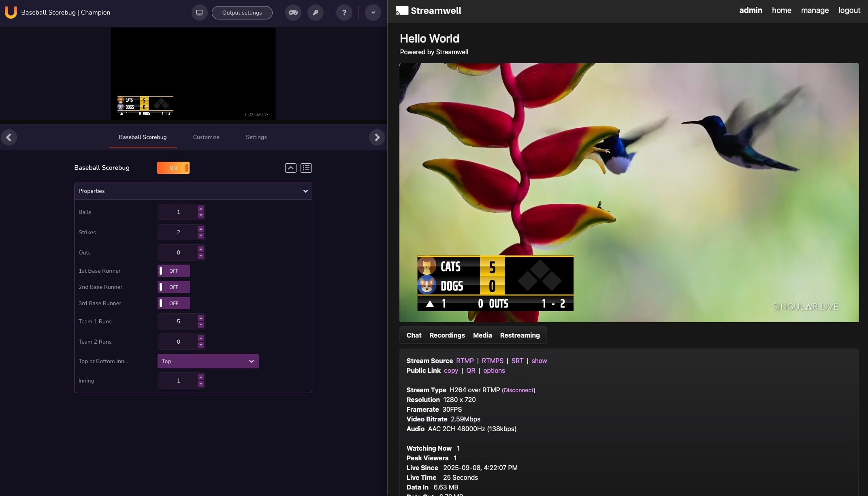The image size is (868, 496).
Task: Click the right arrow navigation button
Action: point(377,137)
